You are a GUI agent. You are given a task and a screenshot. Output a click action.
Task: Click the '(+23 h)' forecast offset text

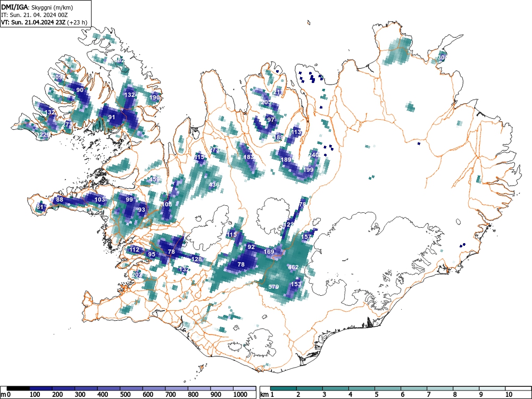click(x=77, y=23)
